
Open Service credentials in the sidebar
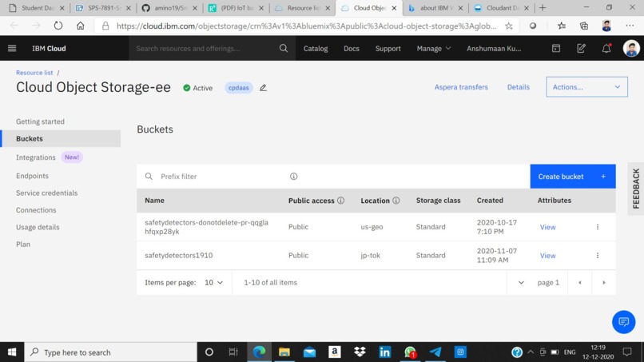[x=47, y=193]
